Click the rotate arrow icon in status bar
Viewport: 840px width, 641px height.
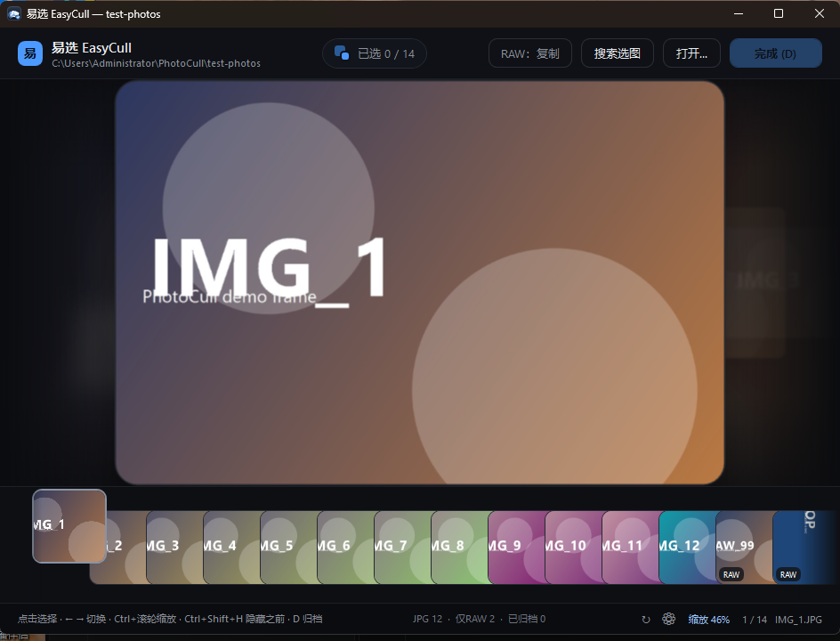[x=646, y=620]
